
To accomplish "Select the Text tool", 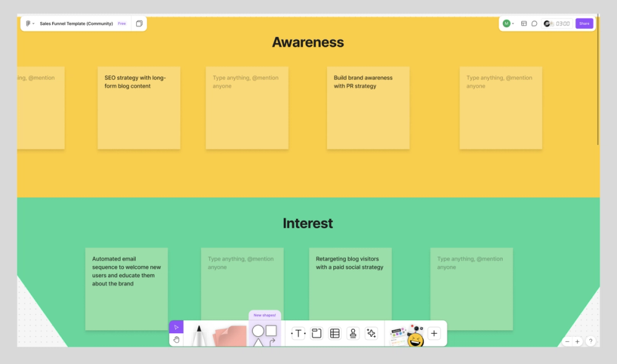I will tap(298, 333).
